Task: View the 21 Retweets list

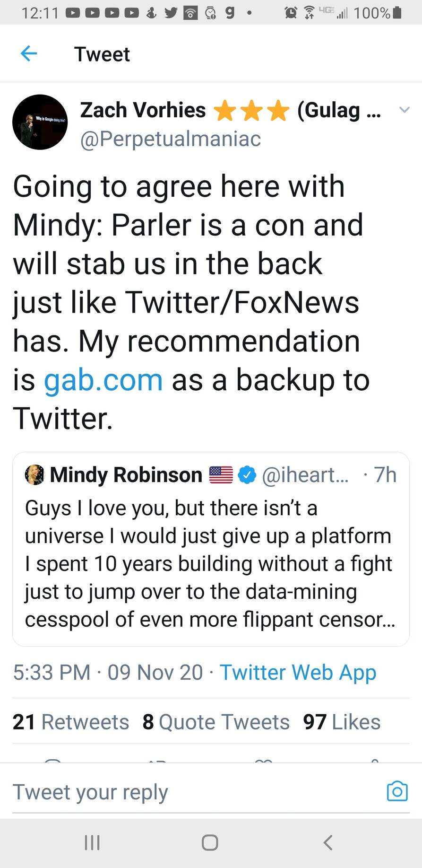Action: [71, 722]
